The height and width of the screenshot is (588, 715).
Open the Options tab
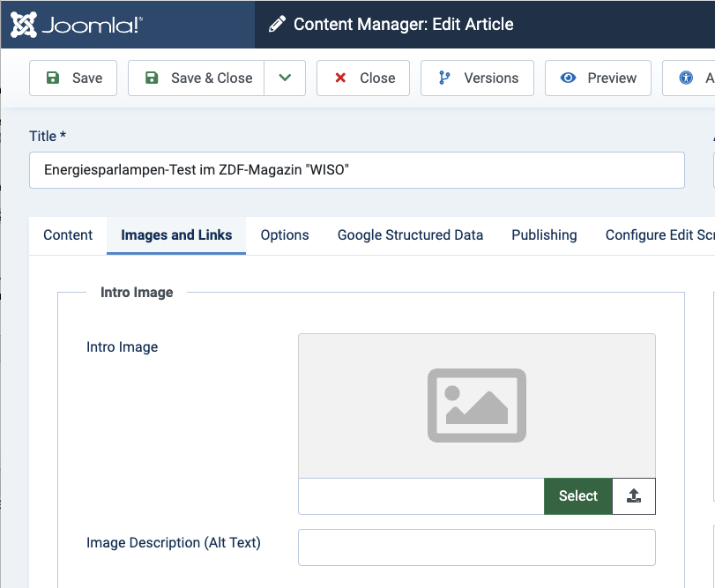(x=285, y=234)
